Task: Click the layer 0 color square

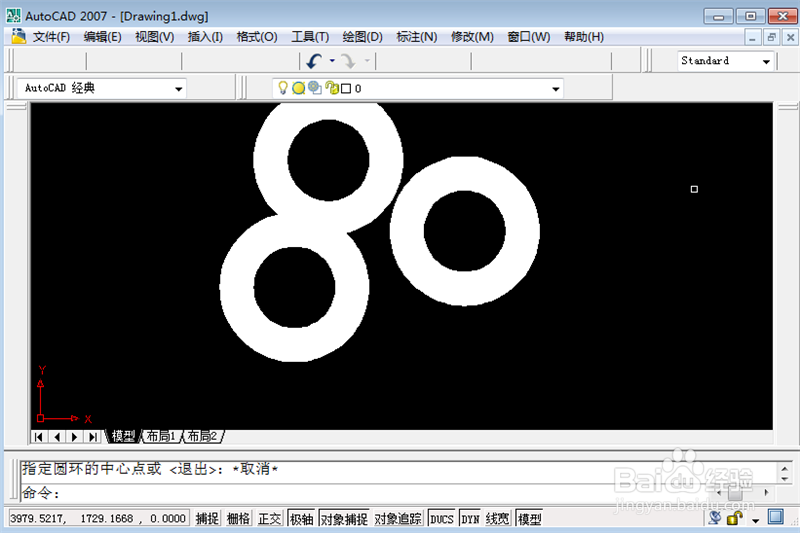Action: [346, 89]
